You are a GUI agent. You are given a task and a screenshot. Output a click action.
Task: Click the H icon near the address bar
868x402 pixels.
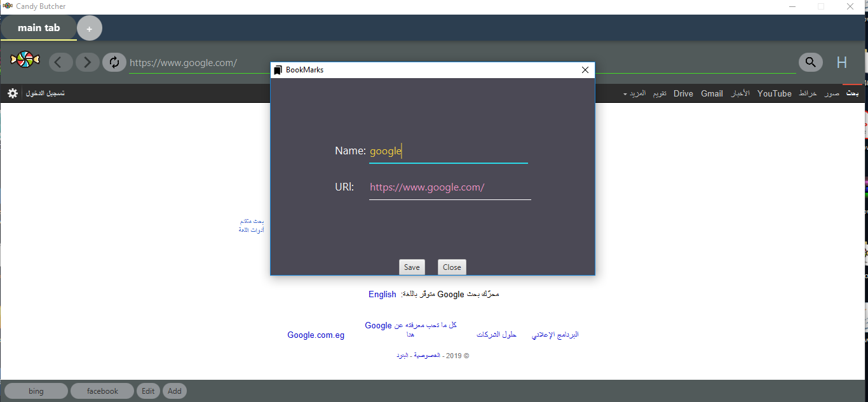pyautogui.click(x=841, y=62)
